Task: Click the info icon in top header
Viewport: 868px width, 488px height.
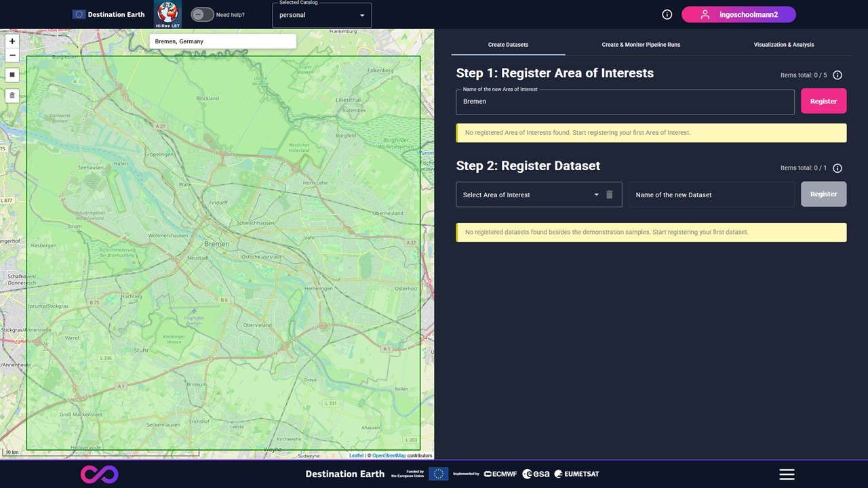Action: click(x=667, y=14)
